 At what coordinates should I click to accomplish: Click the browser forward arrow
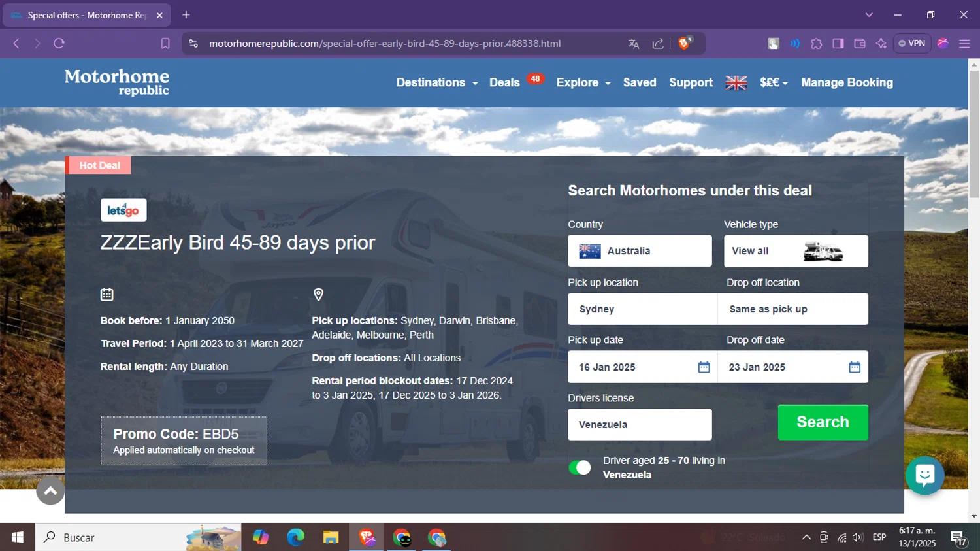[x=37, y=44]
